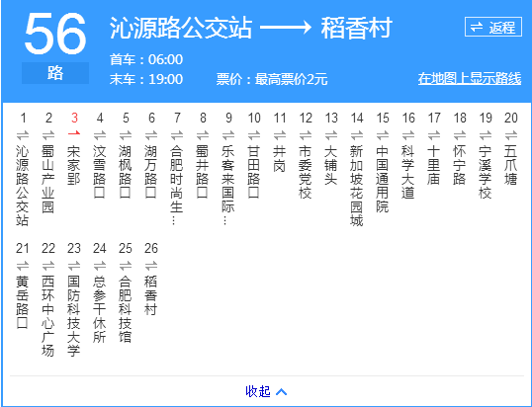
Task: Select stop 新加坡花园城
Action: coord(357,186)
